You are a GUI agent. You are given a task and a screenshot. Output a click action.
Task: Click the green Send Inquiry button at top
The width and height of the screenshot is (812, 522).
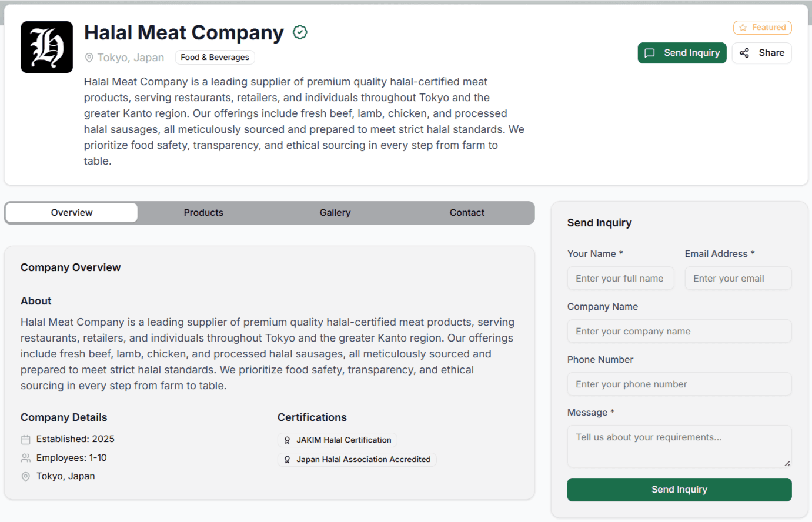[682, 53]
